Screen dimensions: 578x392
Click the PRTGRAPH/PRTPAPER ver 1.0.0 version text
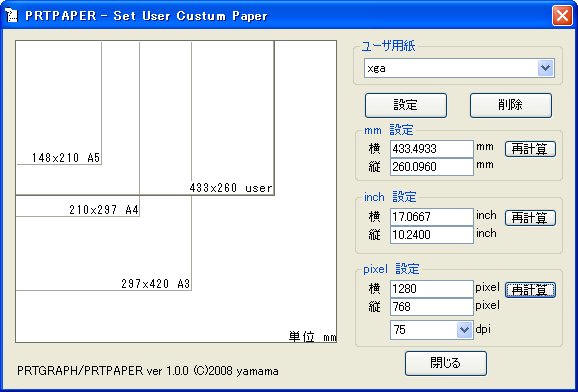point(148,371)
